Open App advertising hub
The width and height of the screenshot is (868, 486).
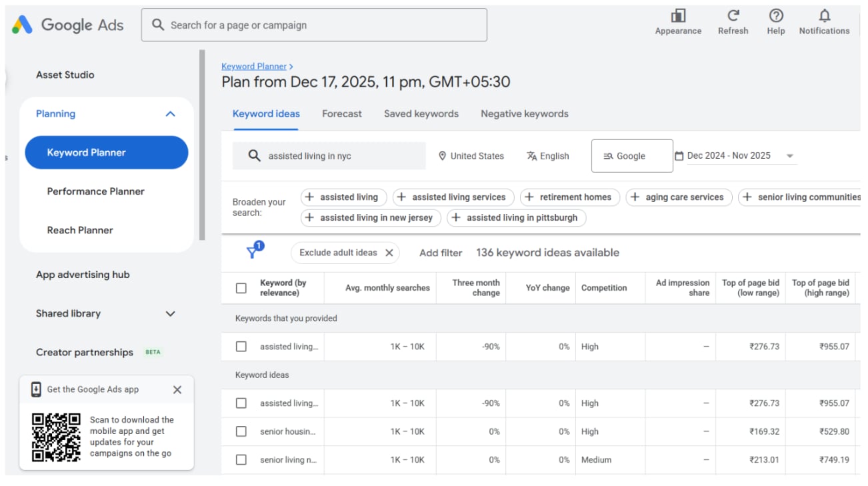83,275
